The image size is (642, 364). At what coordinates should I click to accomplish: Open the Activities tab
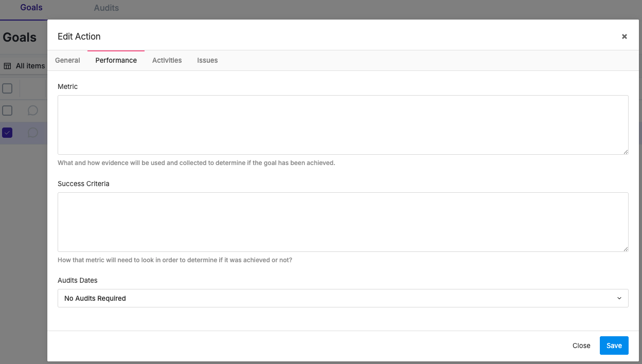pos(167,60)
